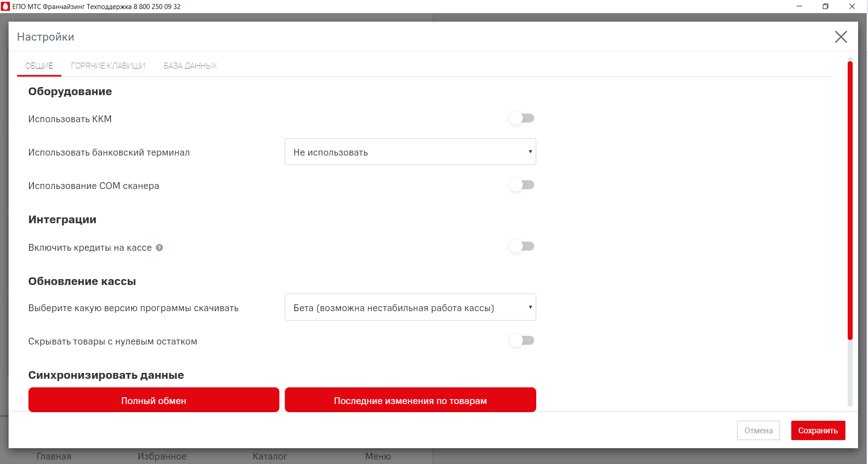Screen dimensions: 868x464
Task: Click the Обновление кассы heading
Action: (x=82, y=281)
